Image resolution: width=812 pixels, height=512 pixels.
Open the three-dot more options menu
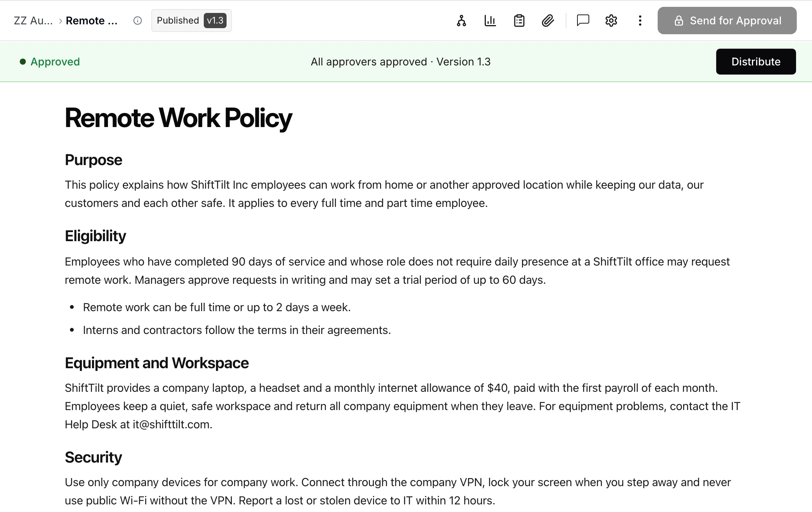pyautogui.click(x=640, y=21)
